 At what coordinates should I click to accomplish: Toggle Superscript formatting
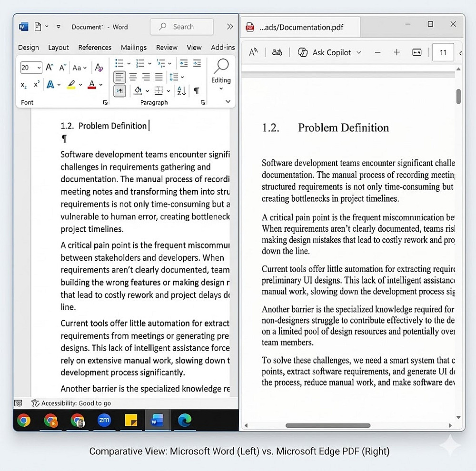click(37, 84)
